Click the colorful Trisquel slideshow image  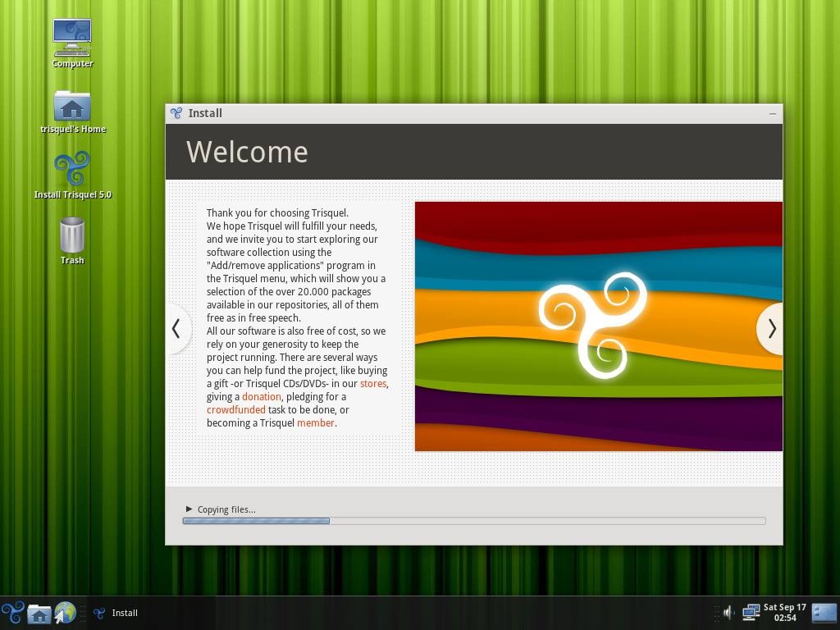pyautogui.click(x=598, y=326)
